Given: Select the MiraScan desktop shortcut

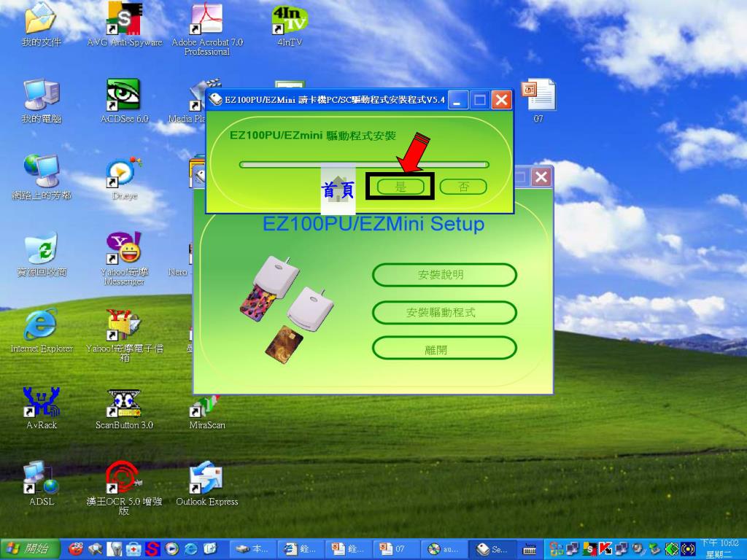Looking at the screenshot, I should click(207, 413).
